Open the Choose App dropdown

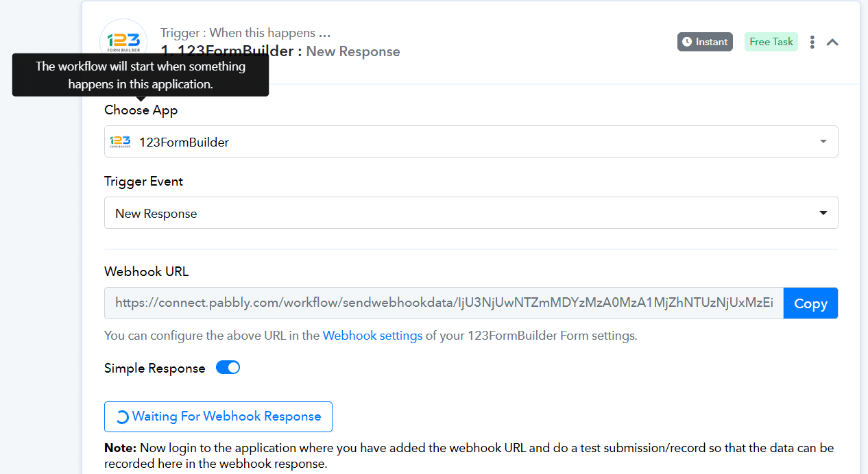coord(471,142)
